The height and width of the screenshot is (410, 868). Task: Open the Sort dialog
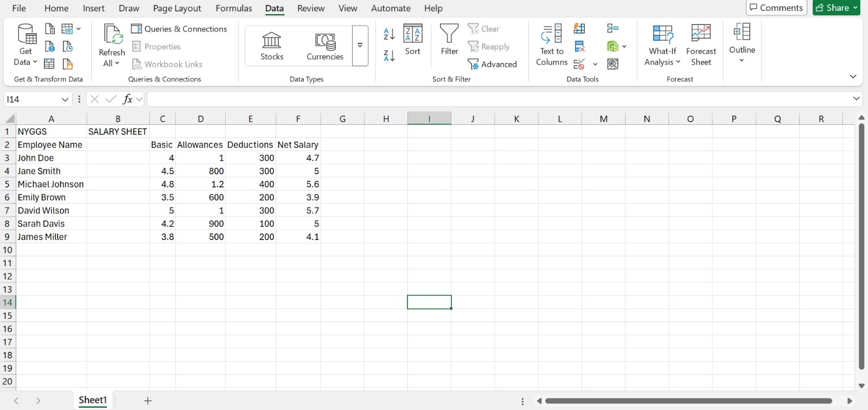pos(413,40)
